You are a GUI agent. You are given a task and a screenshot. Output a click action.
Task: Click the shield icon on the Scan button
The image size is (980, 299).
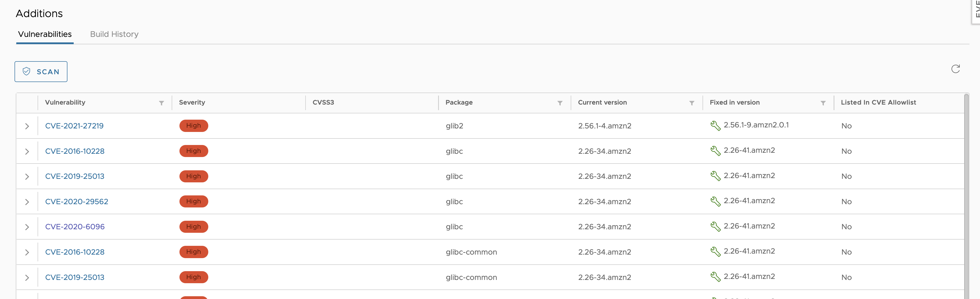pos(26,71)
